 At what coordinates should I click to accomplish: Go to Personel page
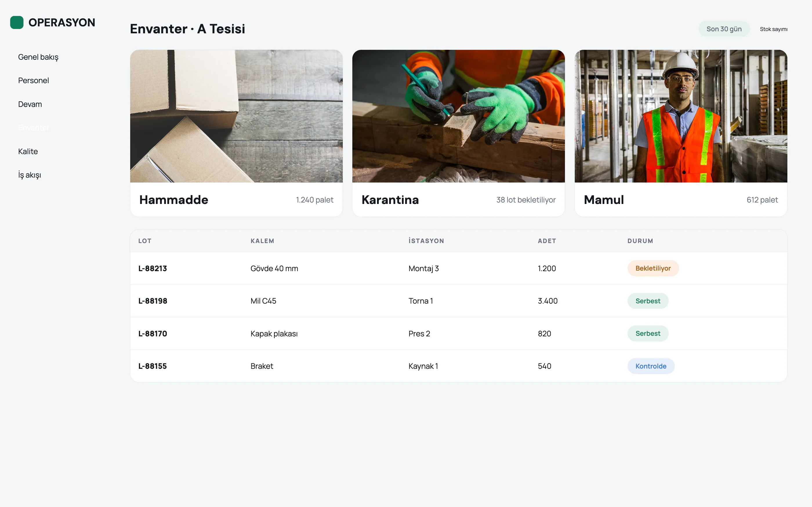tap(34, 81)
